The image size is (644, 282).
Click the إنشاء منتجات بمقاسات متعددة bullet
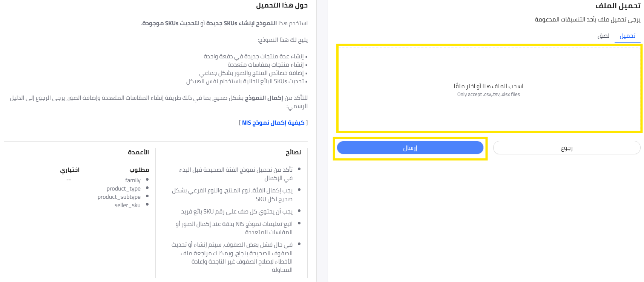265,65
